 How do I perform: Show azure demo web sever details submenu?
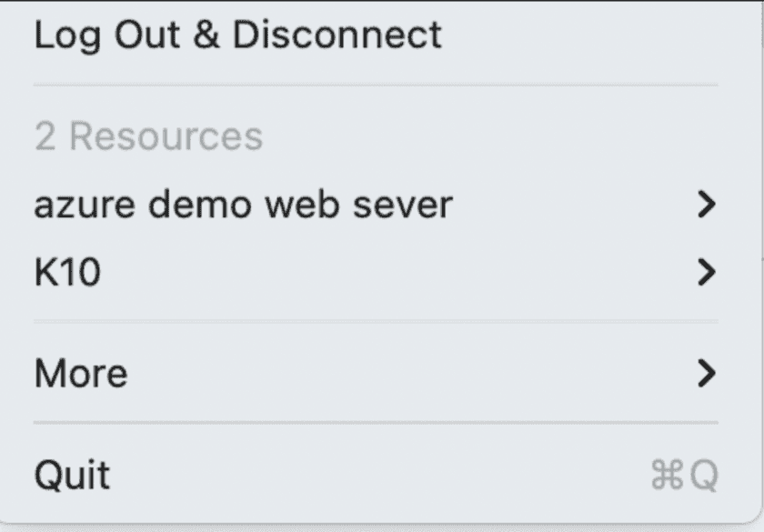coord(243,205)
